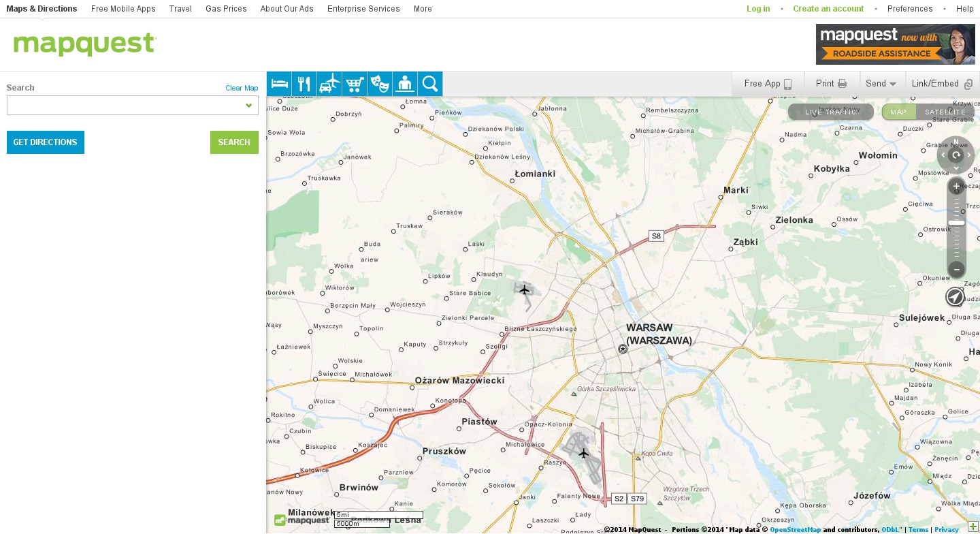
Task: Click the locate-me arrow icon on the map
Action: click(955, 297)
